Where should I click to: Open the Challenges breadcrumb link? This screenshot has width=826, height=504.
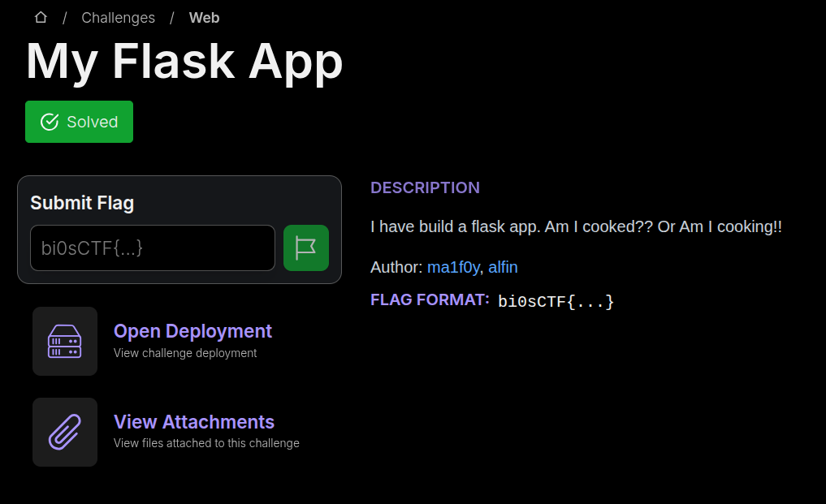click(x=118, y=17)
